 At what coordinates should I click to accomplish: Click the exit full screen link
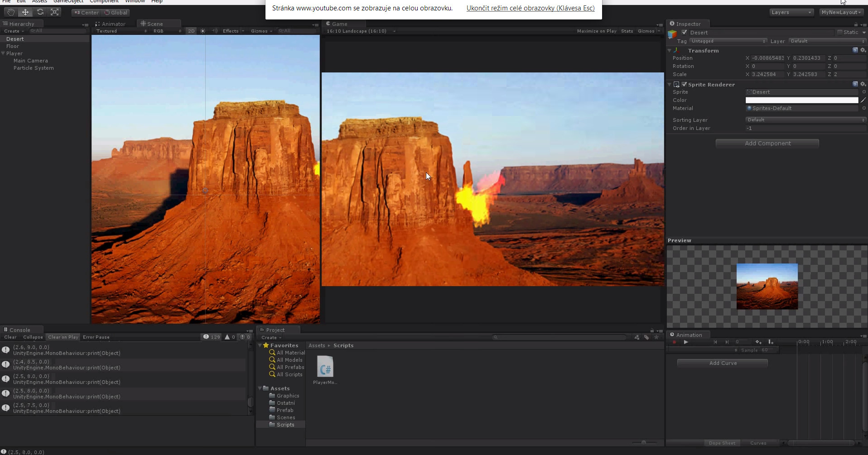click(x=530, y=8)
